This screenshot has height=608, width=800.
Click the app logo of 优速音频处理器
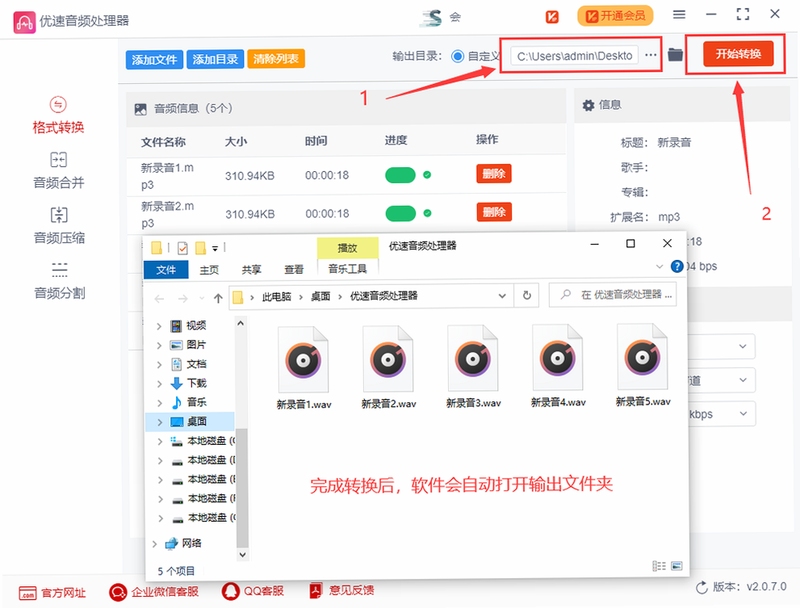(24, 21)
